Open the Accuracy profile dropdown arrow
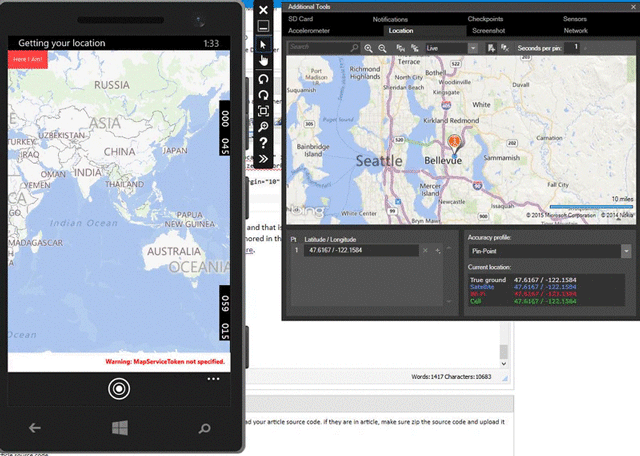This screenshot has width=640, height=456. [626, 251]
